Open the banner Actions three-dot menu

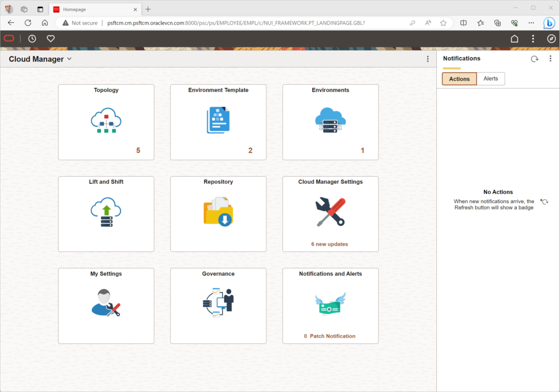[533, 39]
